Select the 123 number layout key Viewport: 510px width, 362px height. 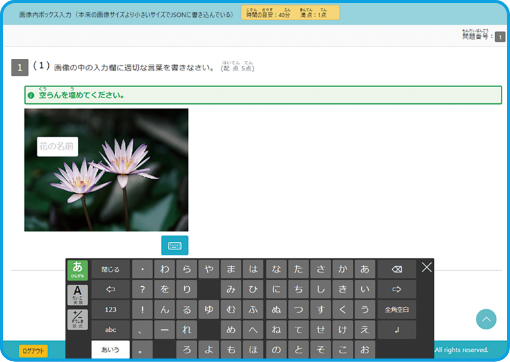(x=110, y=310)
